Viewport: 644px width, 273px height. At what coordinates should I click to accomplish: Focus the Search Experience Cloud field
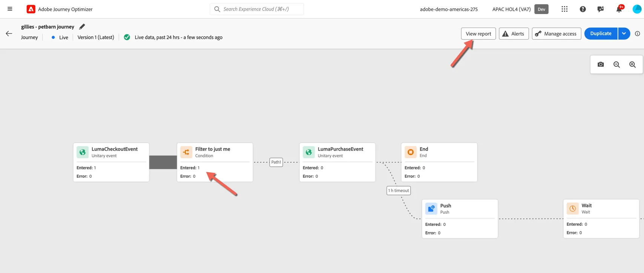(257, 9)
